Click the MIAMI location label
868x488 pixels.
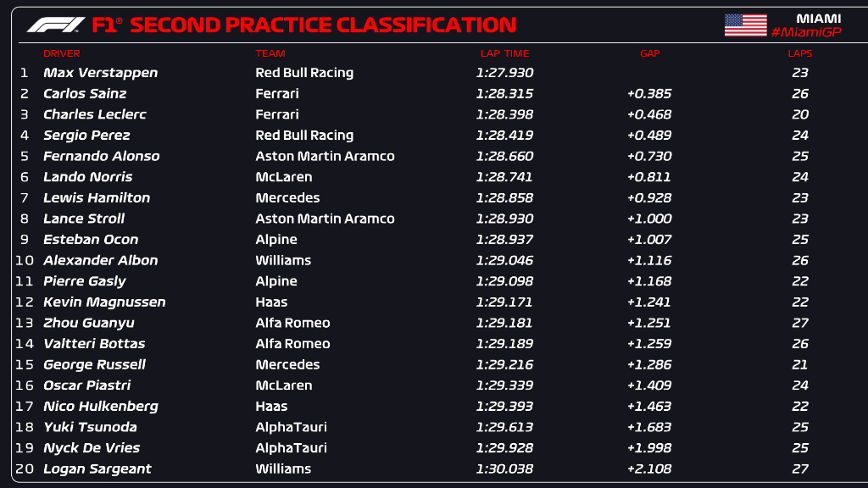[818, 19]
